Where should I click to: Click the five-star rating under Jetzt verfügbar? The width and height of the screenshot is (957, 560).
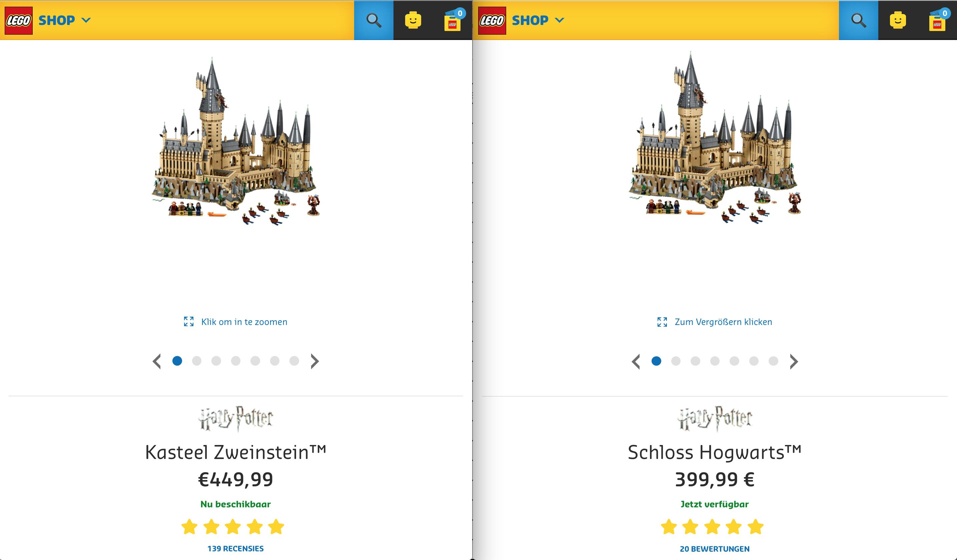pyautogui.click(x=712, y=527)
